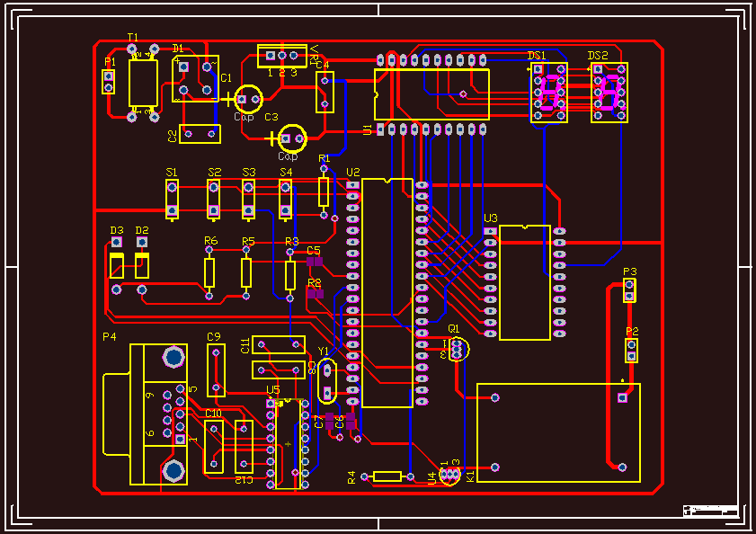
Task: Select the U4 three-pin component
Action: click(x=450, y=475)
